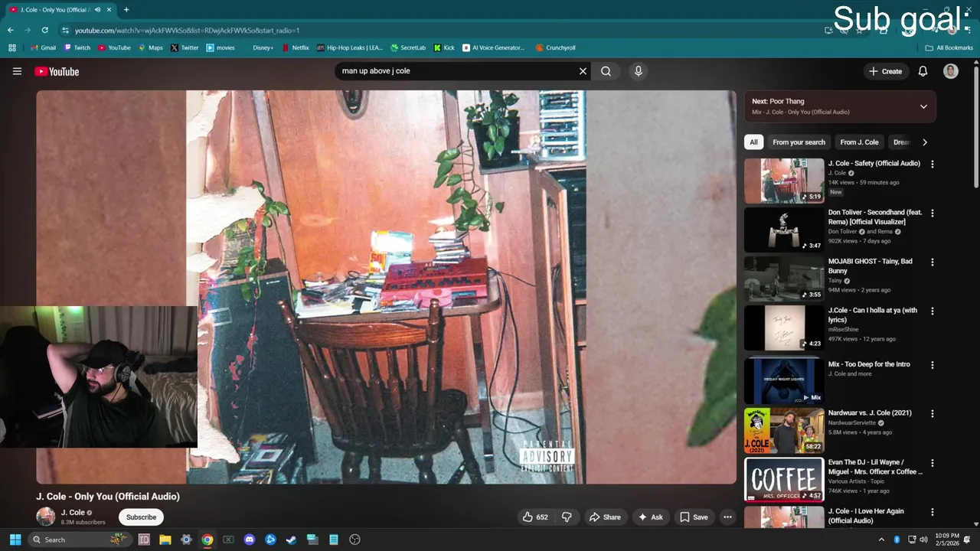Select the From your search chip
The image size is (980, 551).
tap(799, 142)
